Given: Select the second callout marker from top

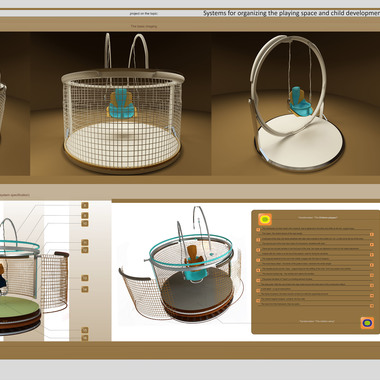Looking at the screenshot, I should 85,216.
